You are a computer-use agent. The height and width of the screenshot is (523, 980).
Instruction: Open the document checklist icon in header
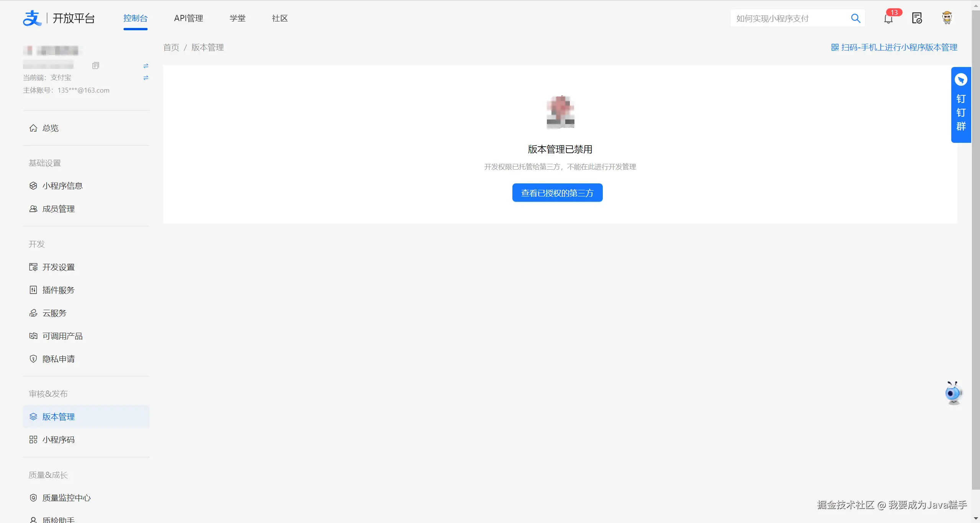coord(917,18)
